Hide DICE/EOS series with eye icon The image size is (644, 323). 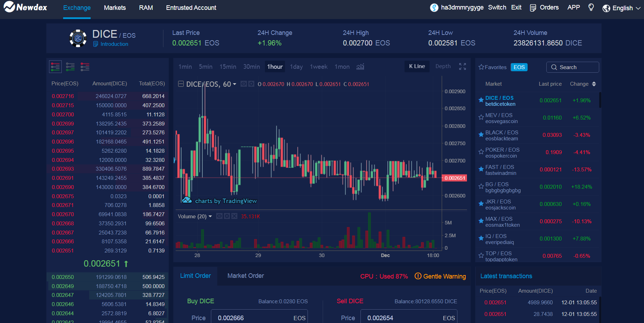(243, 84)
